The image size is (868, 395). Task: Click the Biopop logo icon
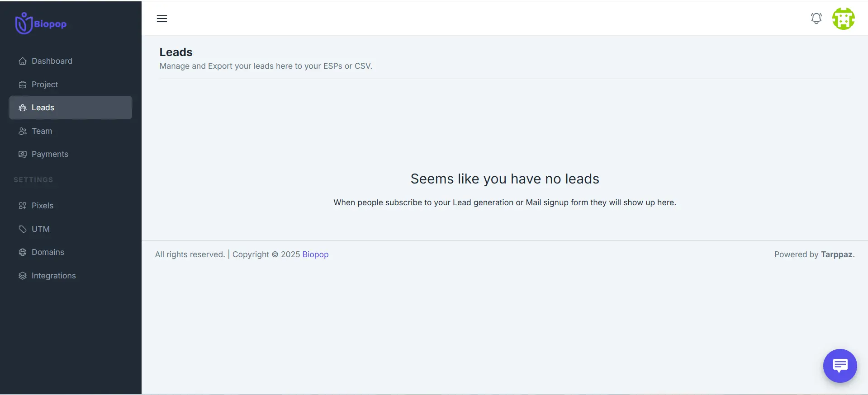tap(24, 23)
